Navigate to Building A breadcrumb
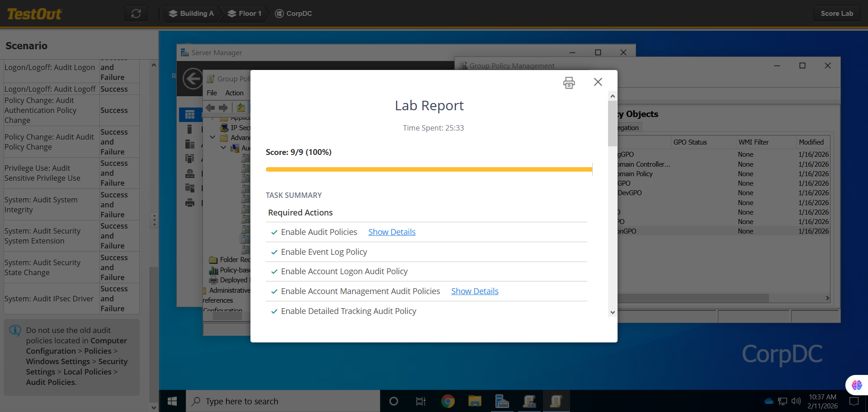Image resolution: width=868 pixels, height=412 pixels. (x=191, y=14)
